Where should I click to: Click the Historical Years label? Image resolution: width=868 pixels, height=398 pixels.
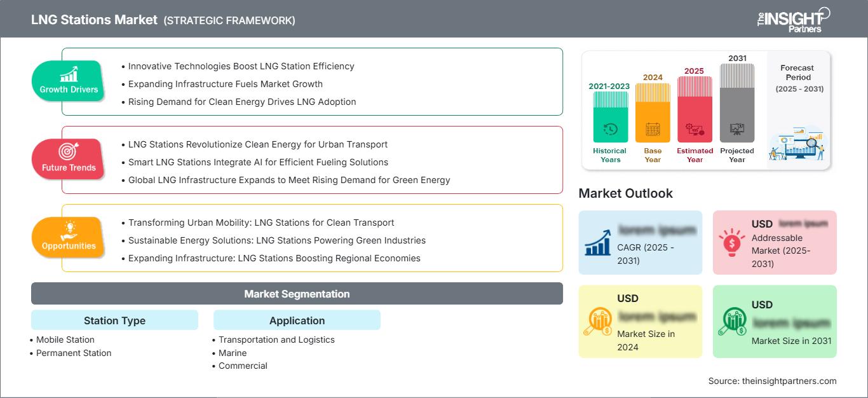tap(610, 155)
